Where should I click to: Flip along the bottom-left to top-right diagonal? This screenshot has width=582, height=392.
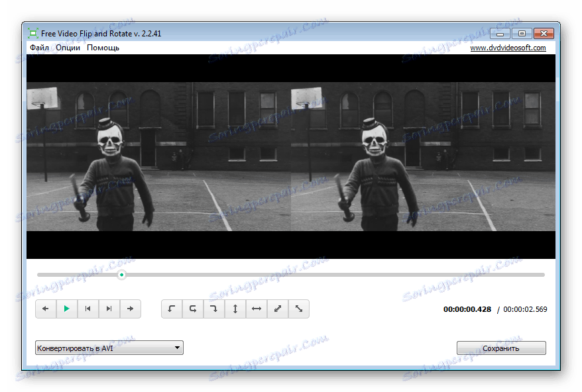tap(278, 309)
